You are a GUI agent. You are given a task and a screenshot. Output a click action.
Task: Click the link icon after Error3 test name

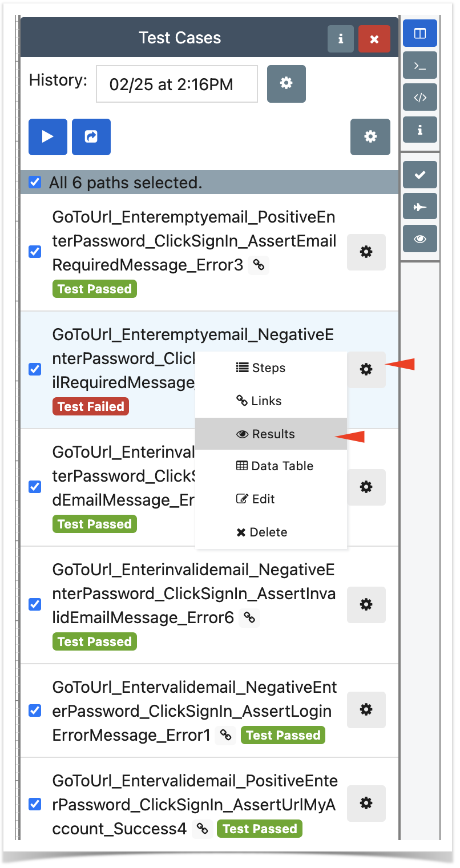tap(259, 265)
